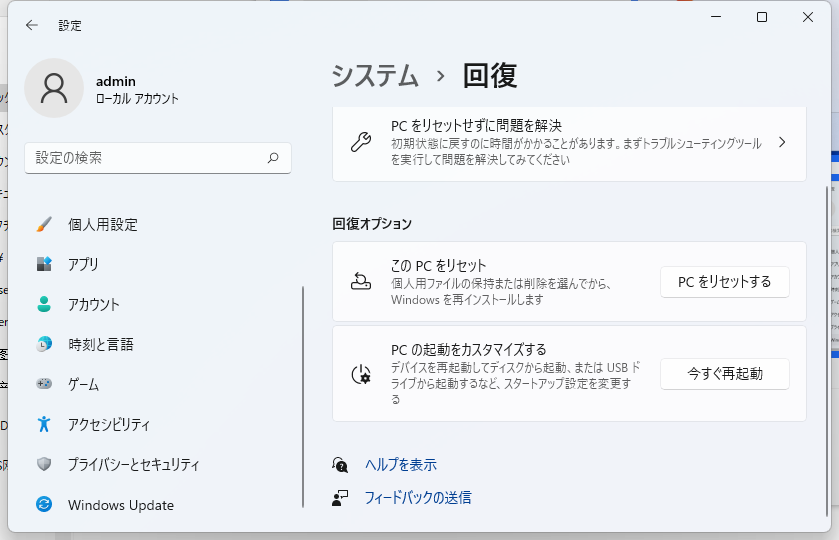Click 今すぐ再起動 button

coord(724,374)
